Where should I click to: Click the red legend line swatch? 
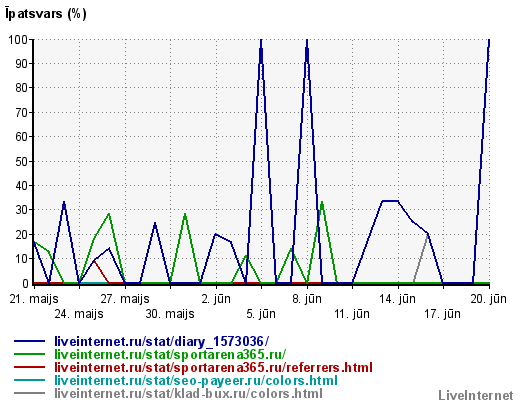tap(29, 367)
